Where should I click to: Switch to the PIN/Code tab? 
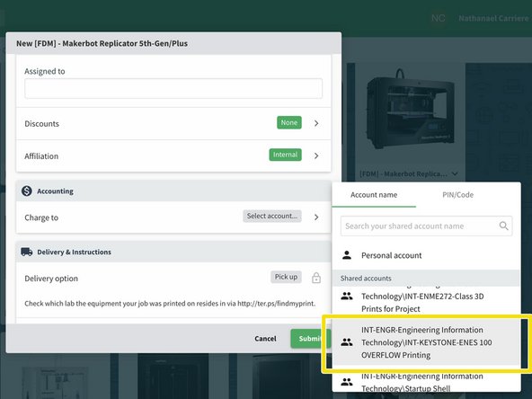tap(457, 195)
